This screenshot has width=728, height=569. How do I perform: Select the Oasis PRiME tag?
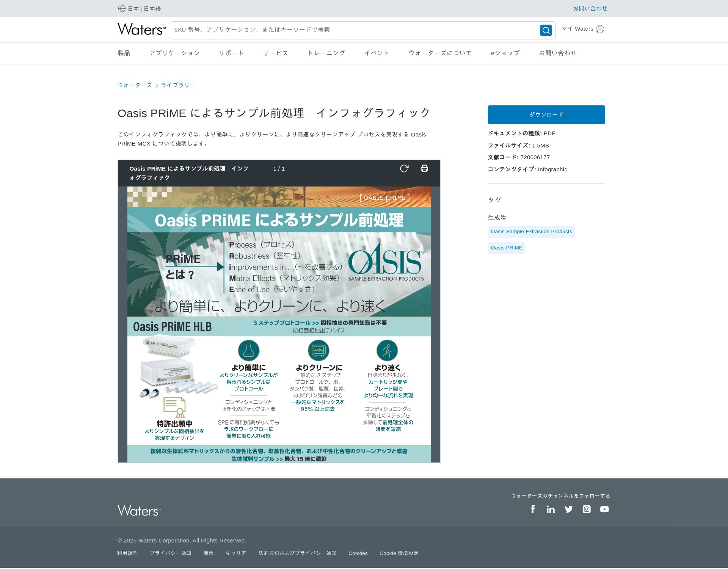tap(507, 248)
